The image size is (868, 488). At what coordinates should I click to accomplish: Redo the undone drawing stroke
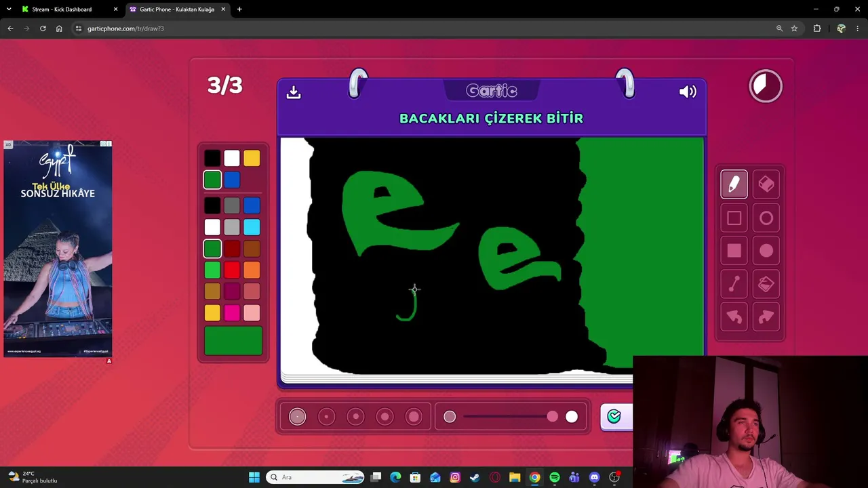coord(766,317)
